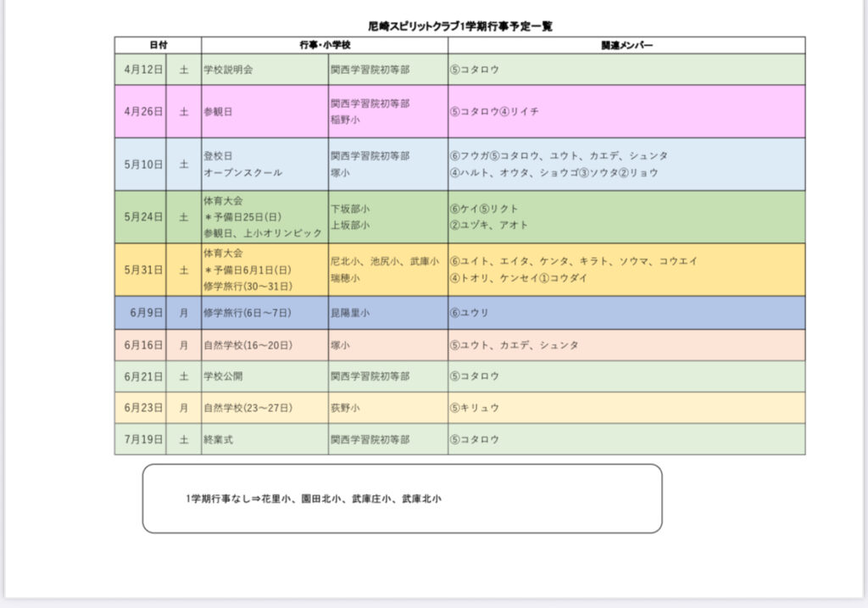Select the 参観日、上小オリンピック text
Image resolution: width=868 pixels, height=608 pixels.
coord(263,233)
